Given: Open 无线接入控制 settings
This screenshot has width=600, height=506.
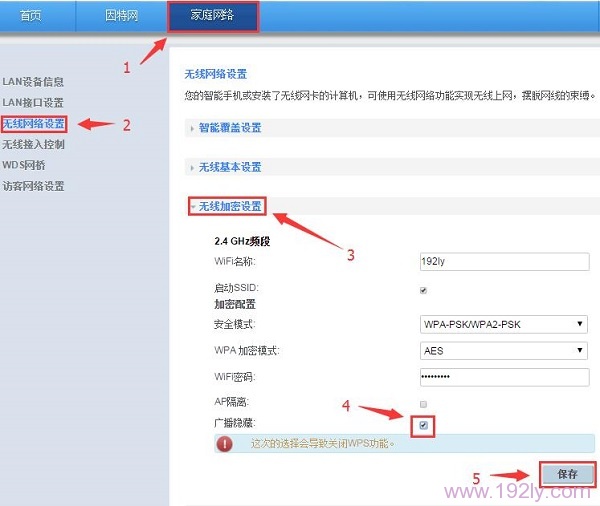Looking at the screenshot, I should pos(34,145).
